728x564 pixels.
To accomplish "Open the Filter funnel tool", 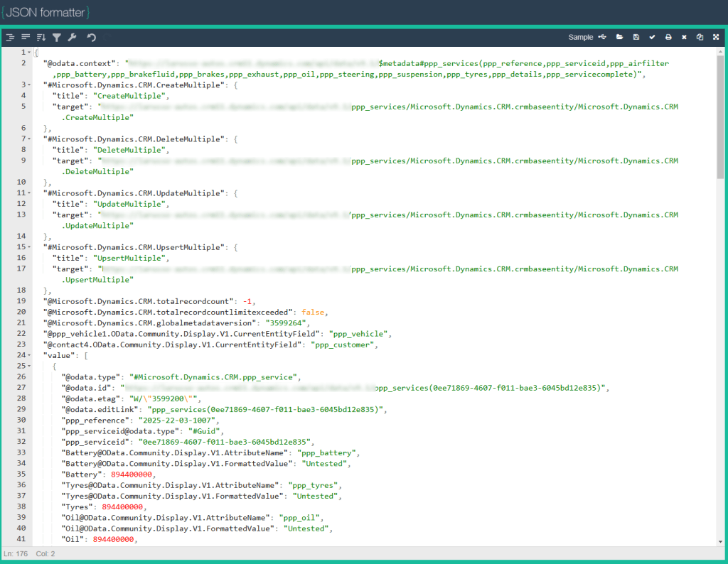I will tap(57, 37).
